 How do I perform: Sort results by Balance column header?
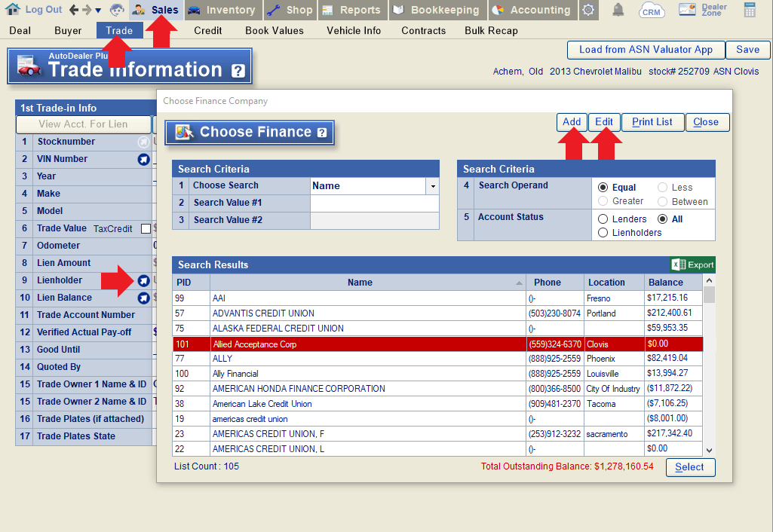click(673, 283)
